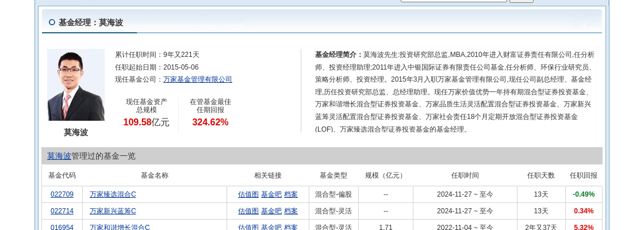This screenshot has height=230, width=644.
Task: Open fund 万家和谐增长混合C
Action: click(120, 227)
